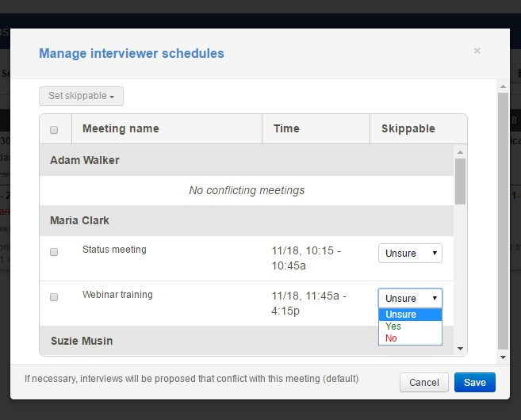521x420 pixels.
Task: Choose No in the open dropdown list
Action: coord(410,338)
